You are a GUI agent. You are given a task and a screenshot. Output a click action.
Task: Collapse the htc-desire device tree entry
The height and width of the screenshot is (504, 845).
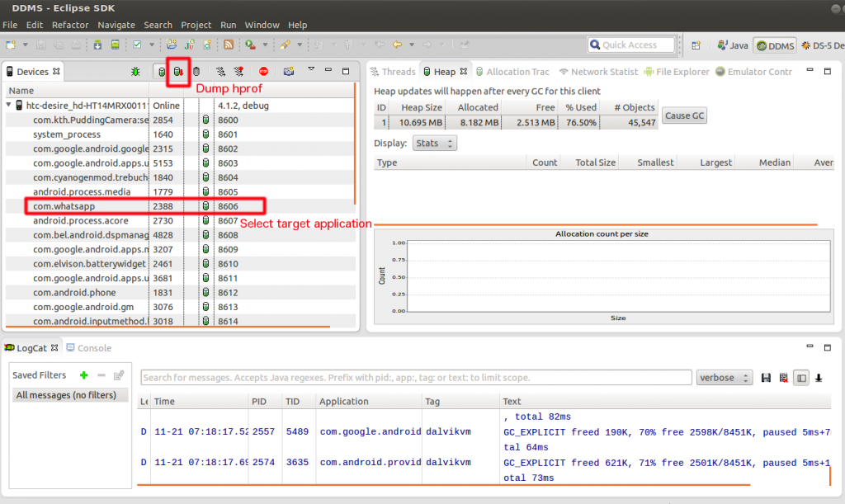coord(9,106)
